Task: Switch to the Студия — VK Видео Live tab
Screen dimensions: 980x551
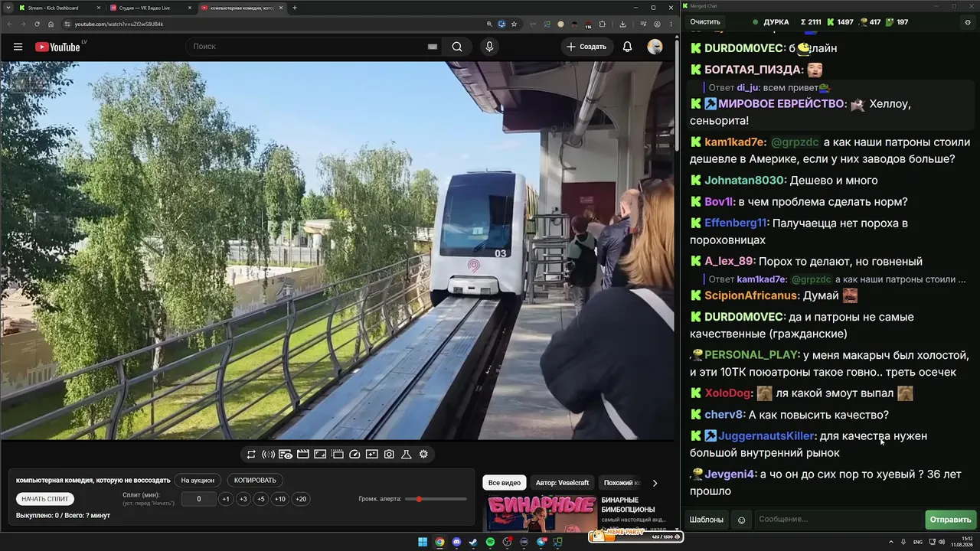Action: coord(151,8)
